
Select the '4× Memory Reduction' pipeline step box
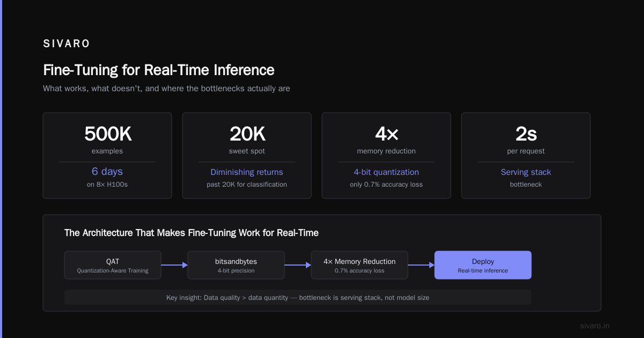click(360, 265)
